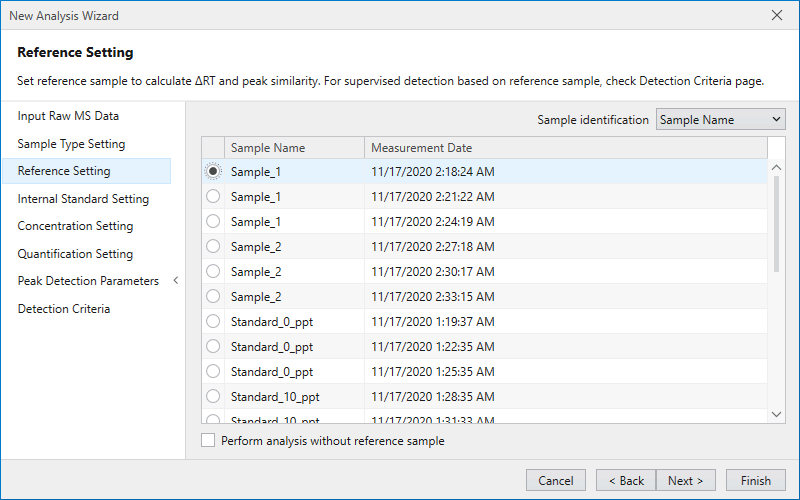Select the Sample_1 radio button measured at 2:21:22 AM
This screenshot has height=500, width=800.
click(213, 196)
